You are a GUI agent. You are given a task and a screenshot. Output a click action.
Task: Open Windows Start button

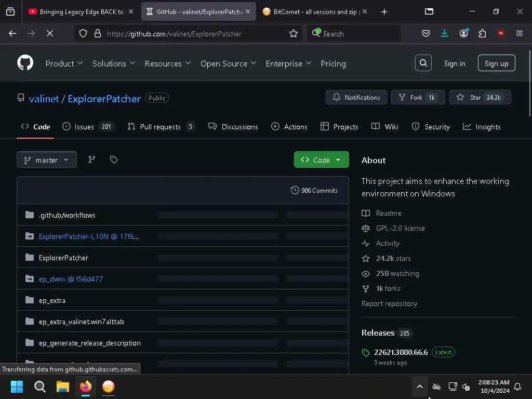pos(17,387)
